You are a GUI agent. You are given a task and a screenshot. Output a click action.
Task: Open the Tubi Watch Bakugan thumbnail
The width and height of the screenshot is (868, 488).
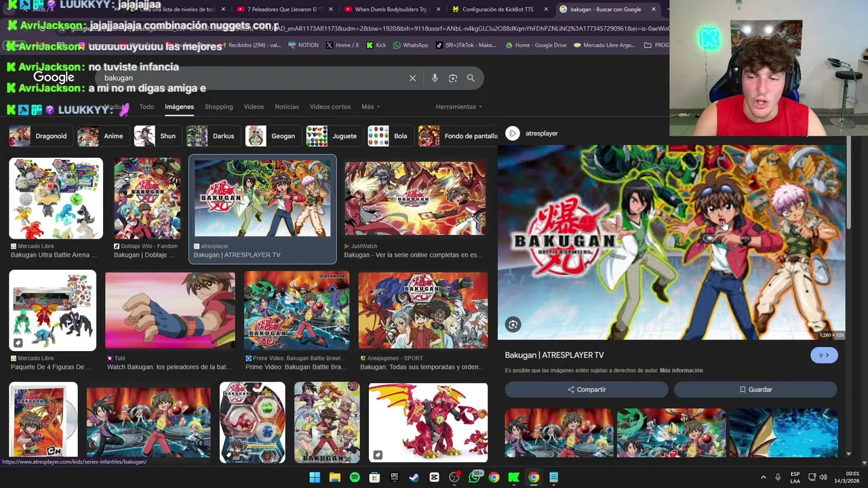[x=170, y=310]
